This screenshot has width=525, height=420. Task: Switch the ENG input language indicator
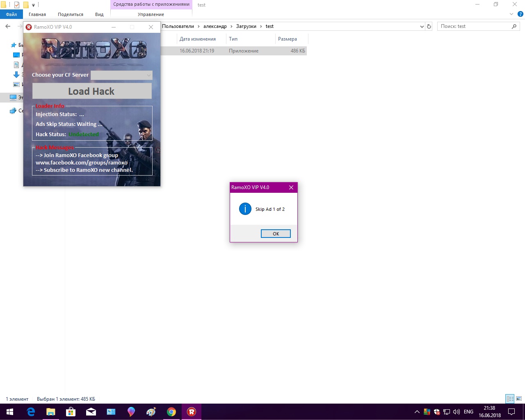tap(468, 412)
